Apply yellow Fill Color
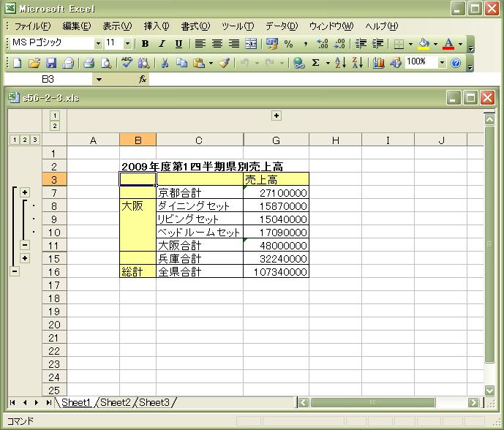Image resolution: width=504 pixels, height=430 pixels. (424, 44)
